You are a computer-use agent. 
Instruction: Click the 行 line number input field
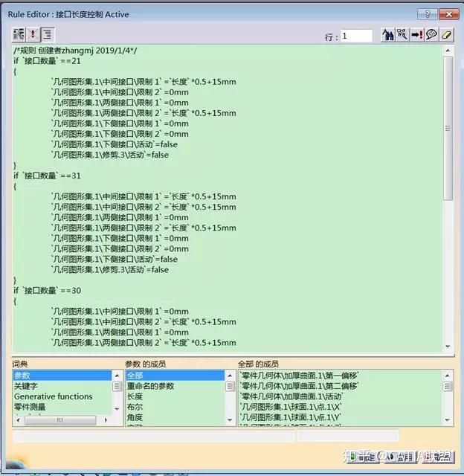356,36
